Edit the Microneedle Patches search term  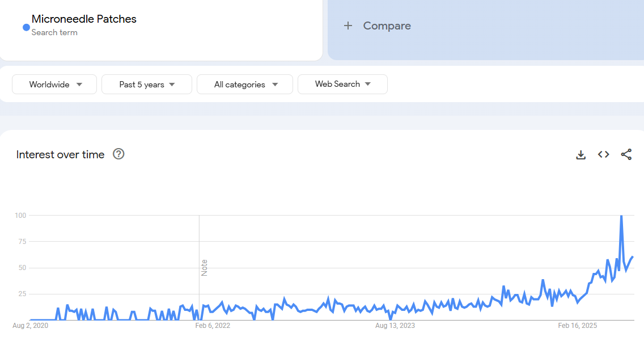(84, 19)
